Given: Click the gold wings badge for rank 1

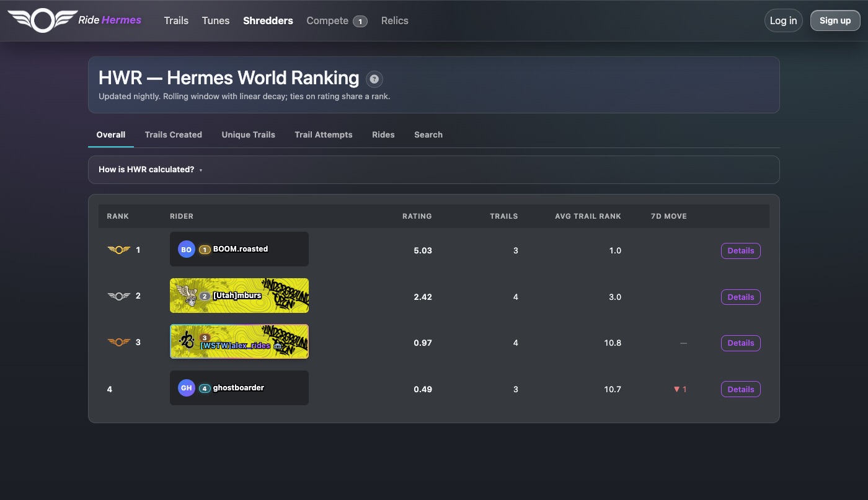Looking at the screenshot, I should [118, 250].
